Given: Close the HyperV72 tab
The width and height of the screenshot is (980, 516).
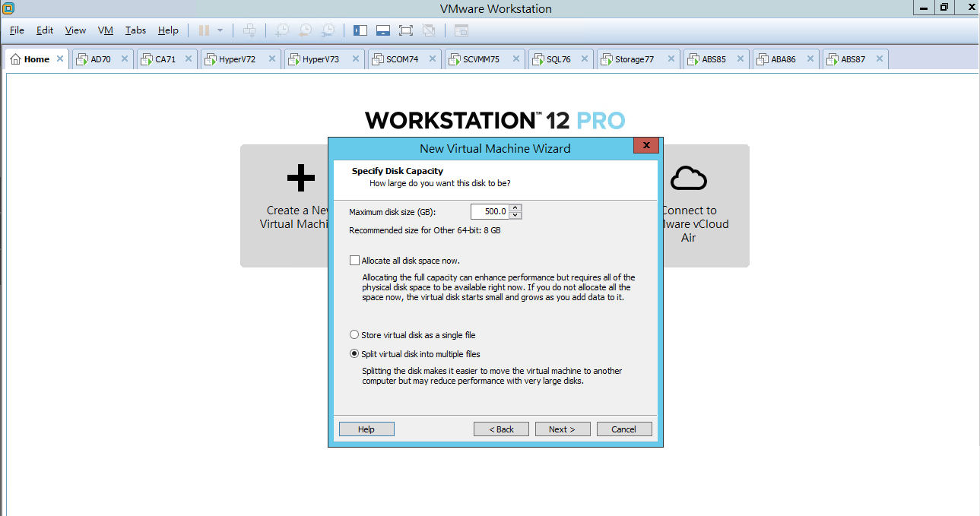Looking at the screenshot, I should (272, 59).
